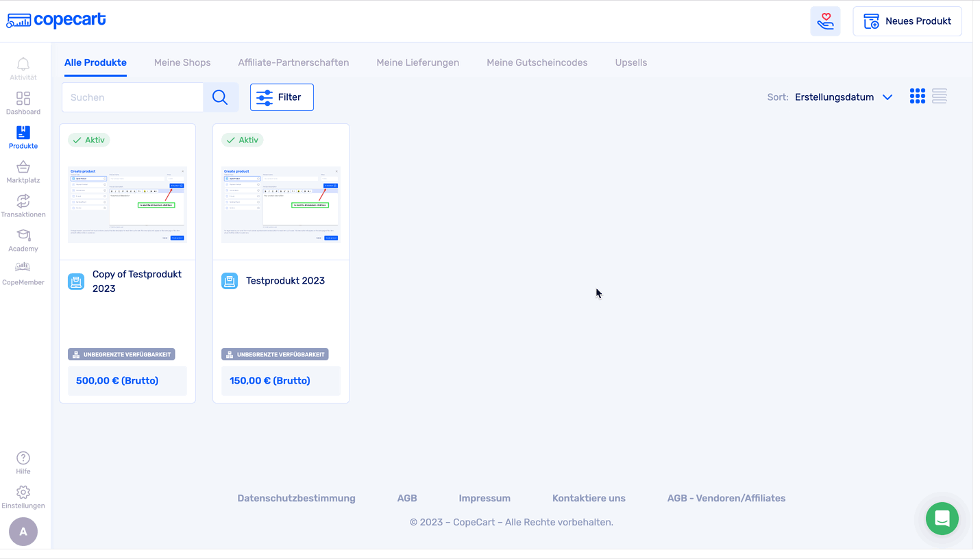Click the heart-in-hand icon button
This screenshot has width=980, height=559.
coord(825,21)
